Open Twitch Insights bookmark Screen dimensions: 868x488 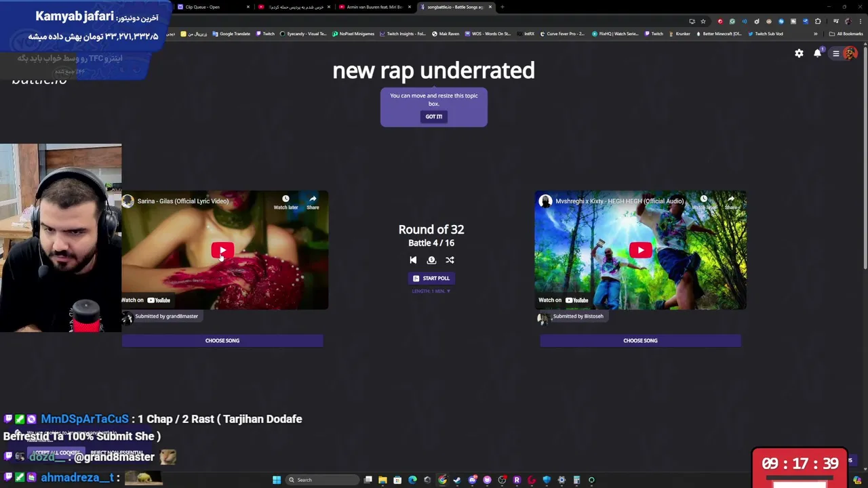tap(403, 33)
